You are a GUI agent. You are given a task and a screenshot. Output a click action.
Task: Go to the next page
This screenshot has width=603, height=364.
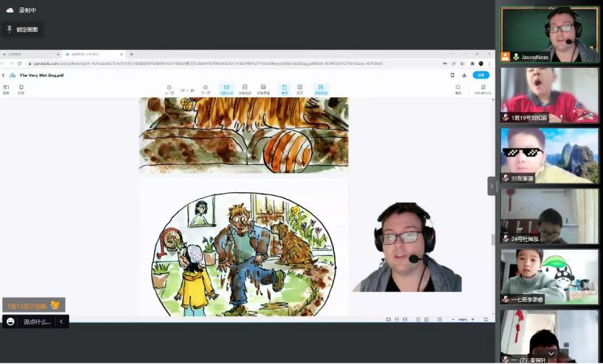pos(206,90)
